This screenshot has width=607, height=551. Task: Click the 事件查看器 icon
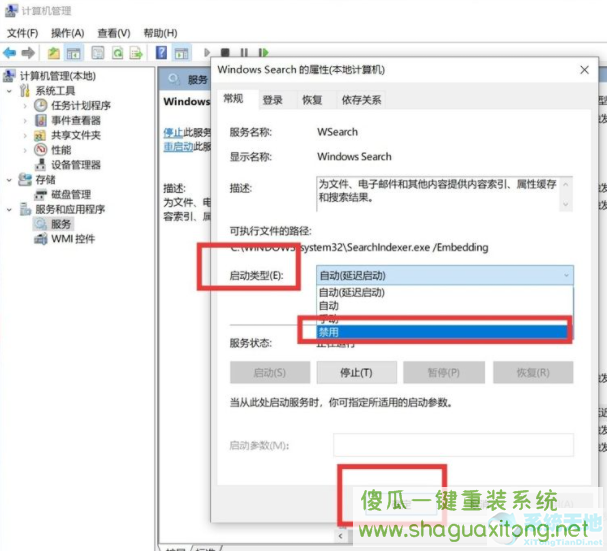coord(41,120)
